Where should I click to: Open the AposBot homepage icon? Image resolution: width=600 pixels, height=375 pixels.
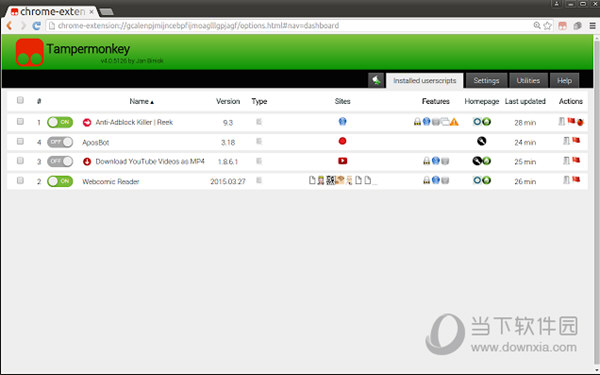pos(481,141)
